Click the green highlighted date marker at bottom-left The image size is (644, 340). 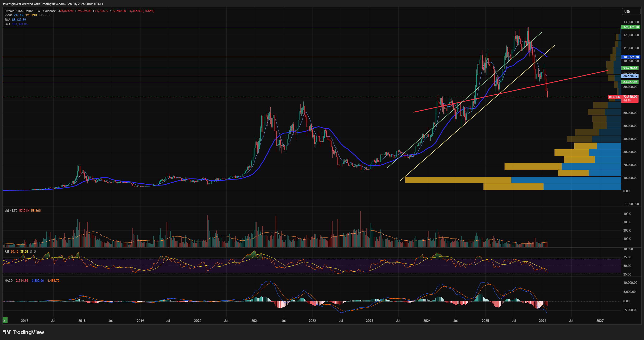click(4, 321)
